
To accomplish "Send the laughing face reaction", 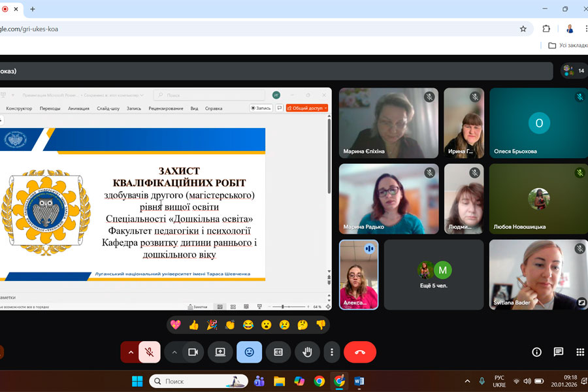I will tap(248, 325).
